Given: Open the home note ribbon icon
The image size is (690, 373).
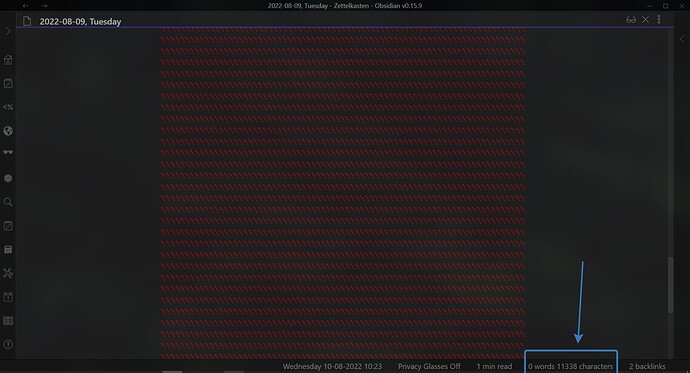Looking at the screenshot, I should point(8,60).
